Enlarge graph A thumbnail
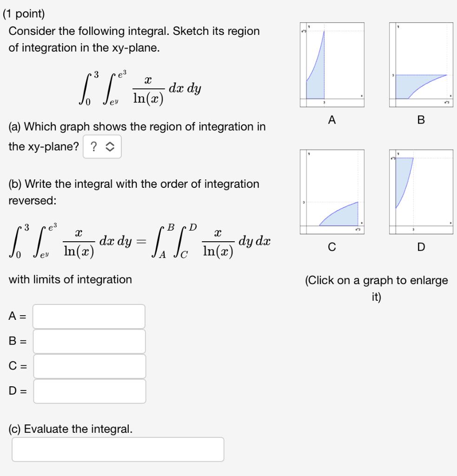This screenshot has height=476, width=457. tap(331, 63)
